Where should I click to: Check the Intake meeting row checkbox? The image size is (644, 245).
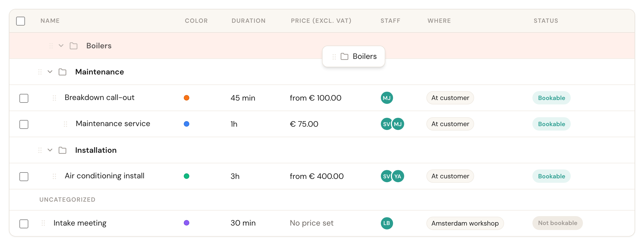coord(24,224)
